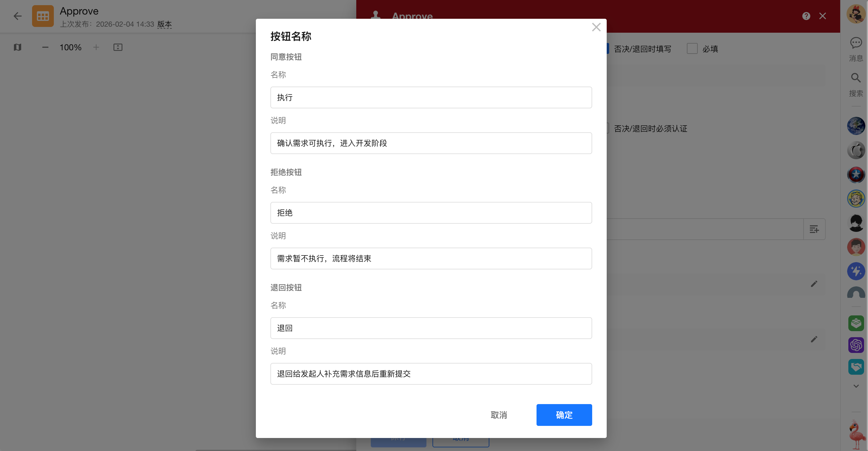This screenshot has width=868, height=451.
Task: Edit the reject button name field 拒绝
Action: pyautogui.click(x=431, y=212)
